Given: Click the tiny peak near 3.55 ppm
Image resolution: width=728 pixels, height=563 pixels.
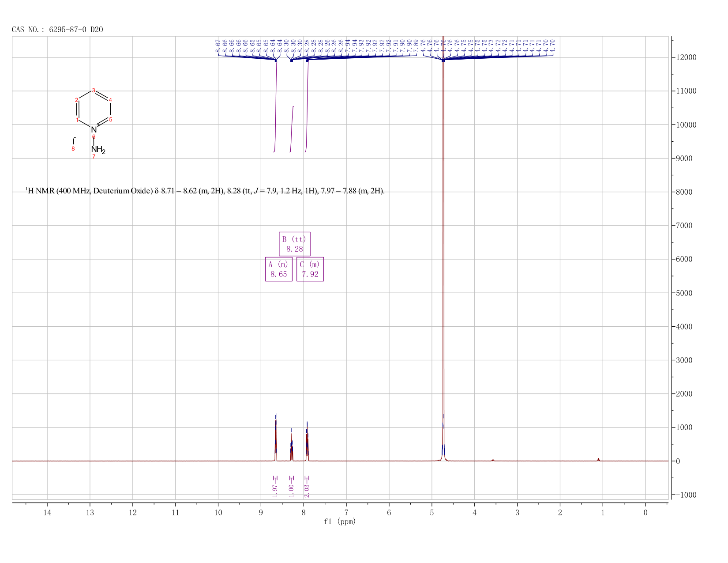Looking at the screenshot, I should click(x=493, y=460).
